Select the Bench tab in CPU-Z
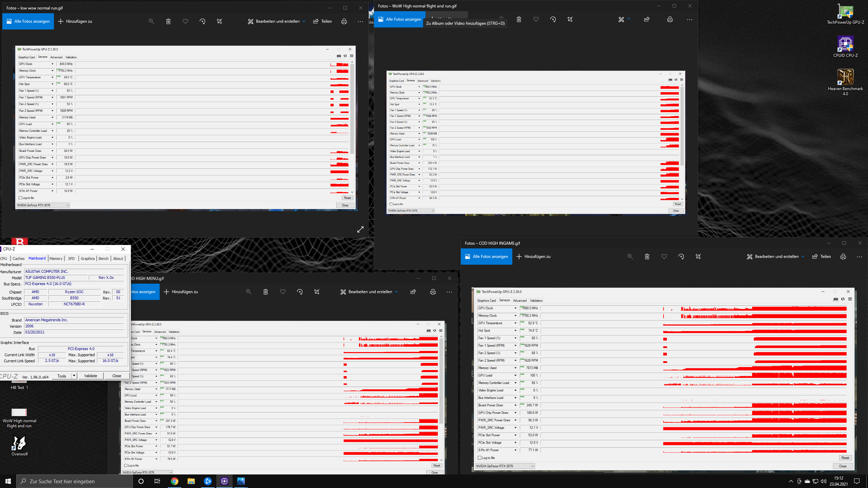868x488 pixels. tap(104, 259)
